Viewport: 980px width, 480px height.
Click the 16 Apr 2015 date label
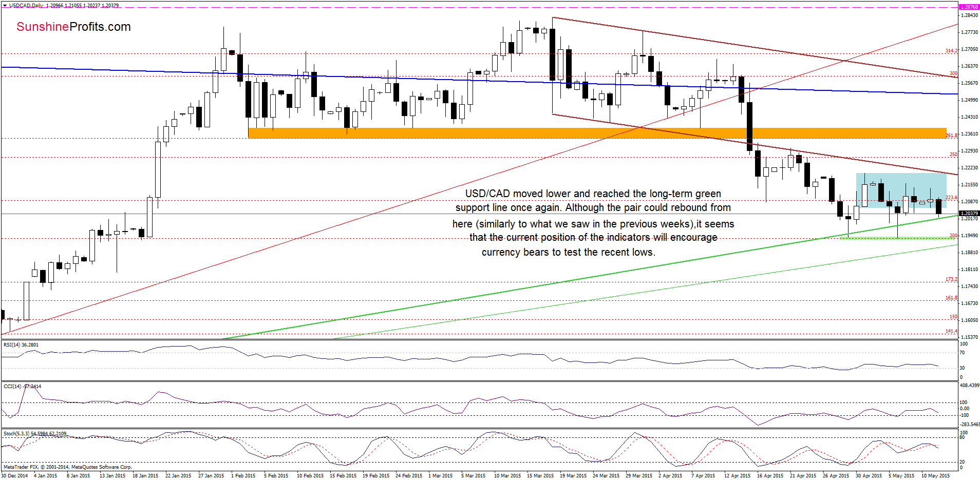coord(770,476)
